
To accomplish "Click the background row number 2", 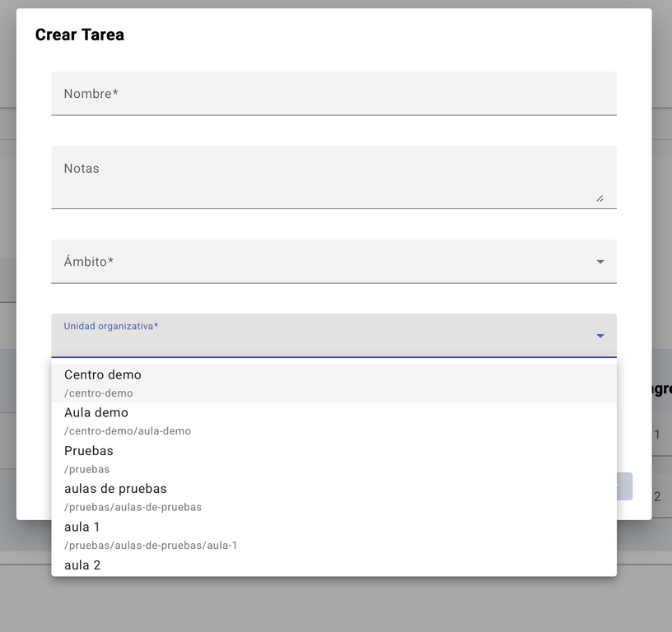I will (657, 497).
